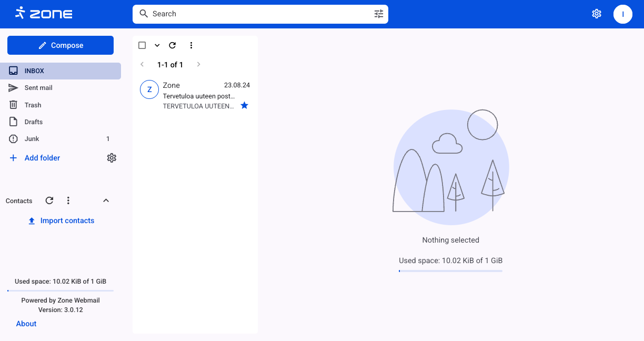Open folder settings gear icon
644x341 pixels.
click(x=112, y=158)
